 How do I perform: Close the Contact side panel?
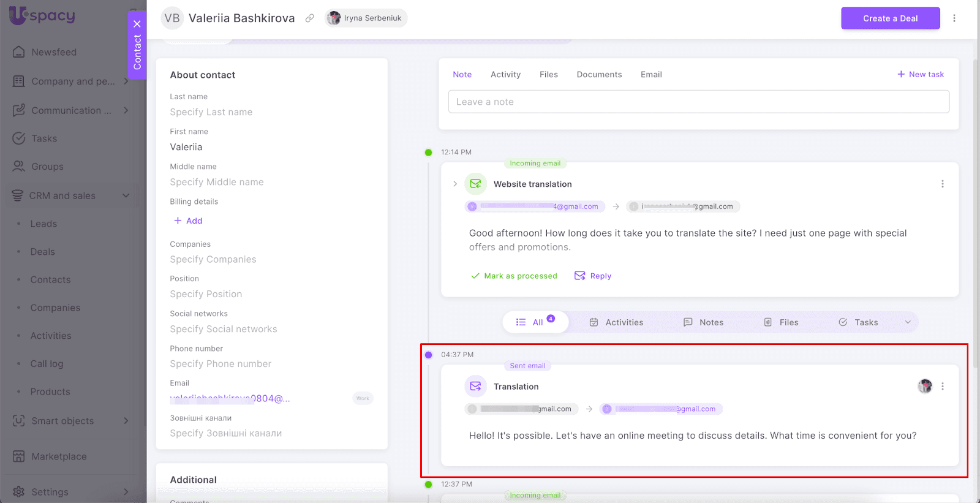(137, 24)
